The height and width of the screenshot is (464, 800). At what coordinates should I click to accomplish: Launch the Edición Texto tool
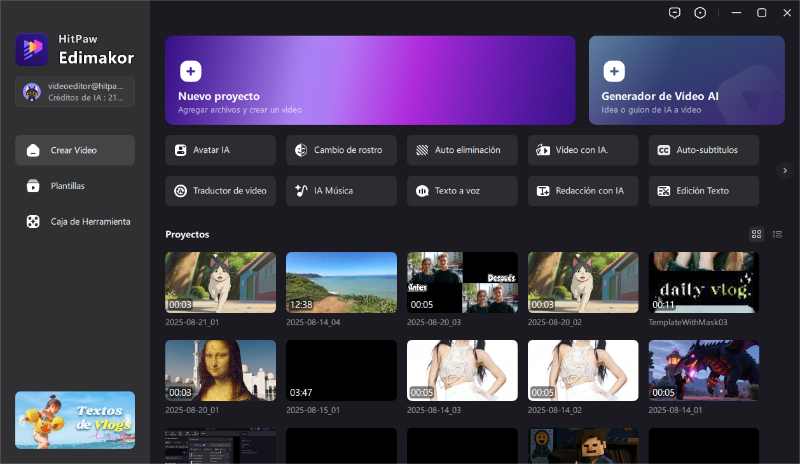click(x=704, y=191)
